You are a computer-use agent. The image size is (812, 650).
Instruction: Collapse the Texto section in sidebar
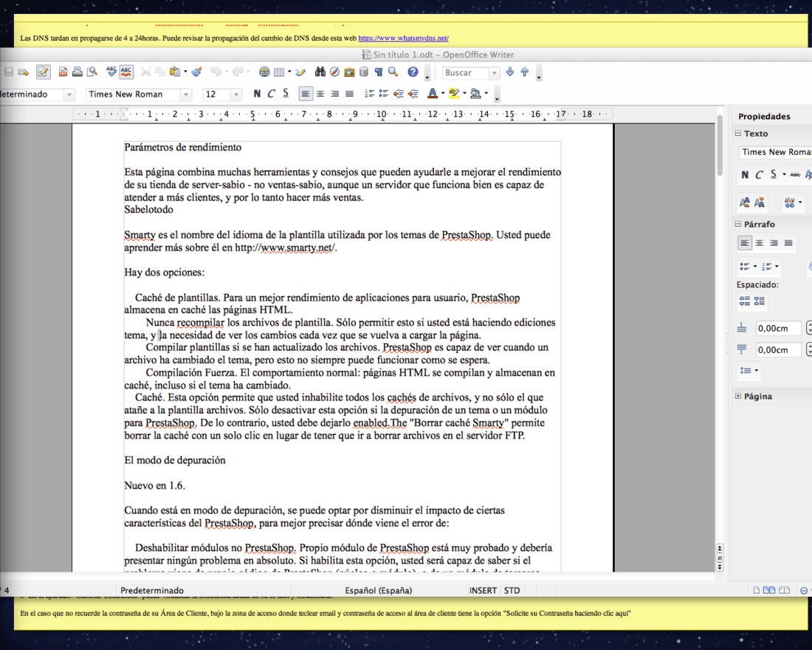coord(738,133)
